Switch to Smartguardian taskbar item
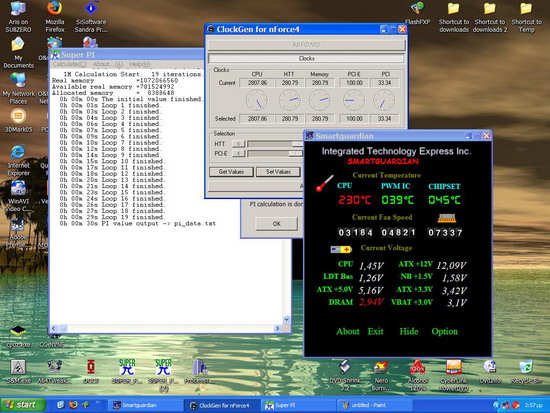 146,405
